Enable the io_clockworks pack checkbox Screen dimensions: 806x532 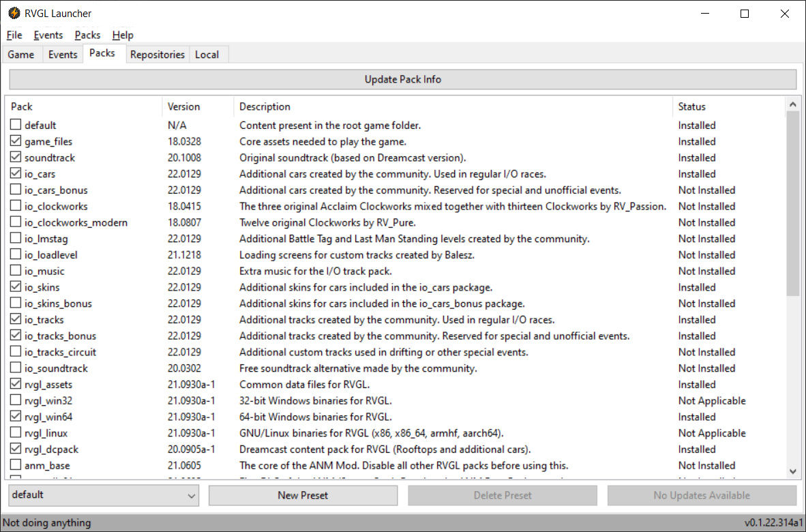tap(16, 205)
